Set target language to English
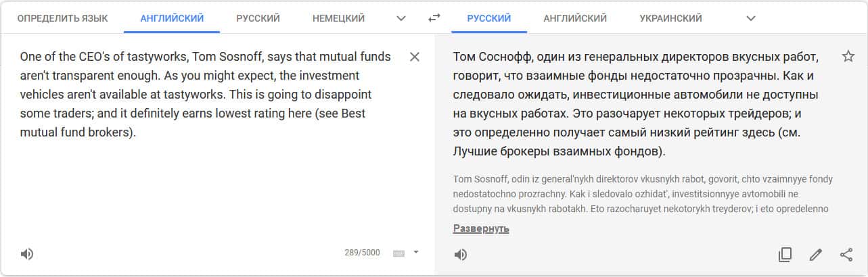Viewport: 868px width, 277px height. tap(575, 18)
